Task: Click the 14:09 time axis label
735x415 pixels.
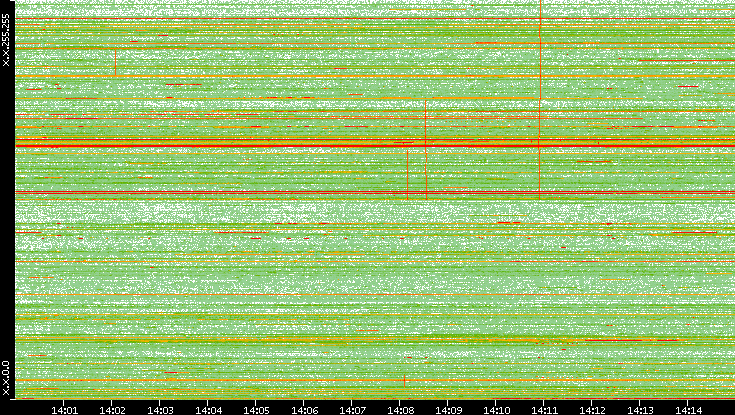Action: (448, 411)
